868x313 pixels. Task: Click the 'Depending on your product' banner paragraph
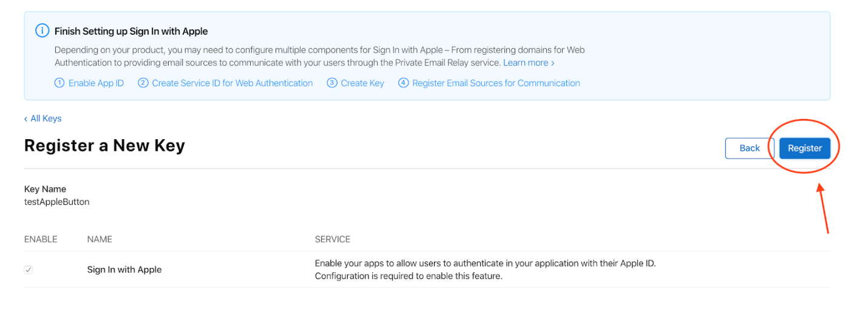tap(320, 57)
